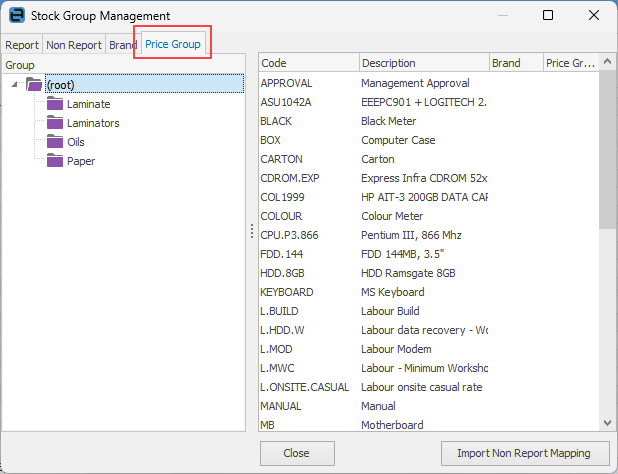The width and height of the screenshot is (618, 474).
Task: Sort by the Code column header
Action: click(x=307, y=63)
